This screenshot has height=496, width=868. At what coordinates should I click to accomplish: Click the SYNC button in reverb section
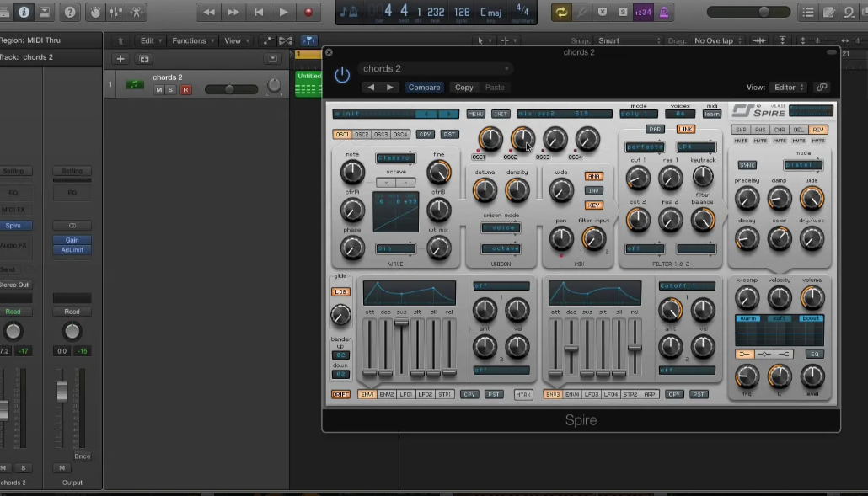pyautogui.click(x=747, y=165)
